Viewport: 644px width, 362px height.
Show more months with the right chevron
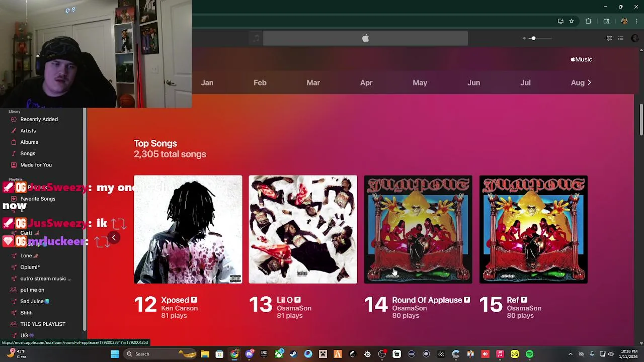click(x=589, y=82)
